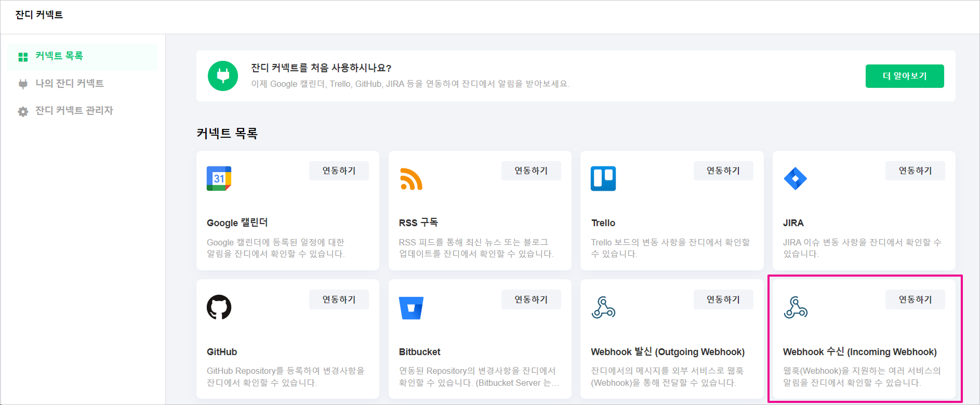Open 커넥트 목록 in the sidebar

tap(59, 56)
